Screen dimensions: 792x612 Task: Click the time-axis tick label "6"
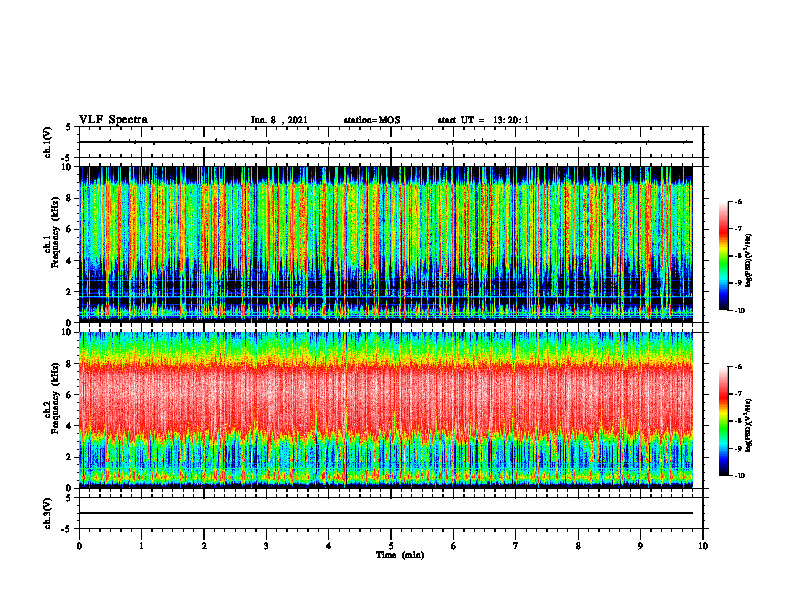(x=453, y=546)
